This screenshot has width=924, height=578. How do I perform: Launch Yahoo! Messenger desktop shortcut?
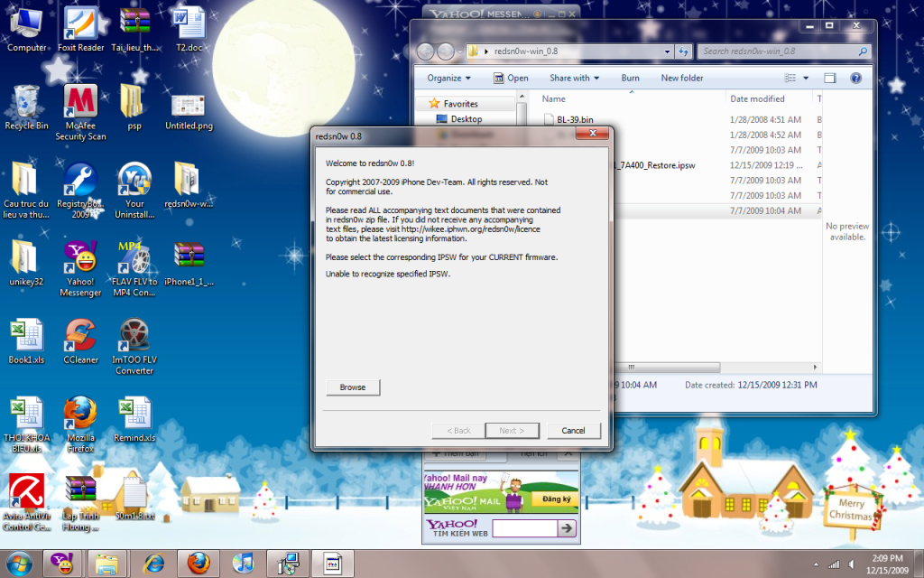(x=80, y=268)
